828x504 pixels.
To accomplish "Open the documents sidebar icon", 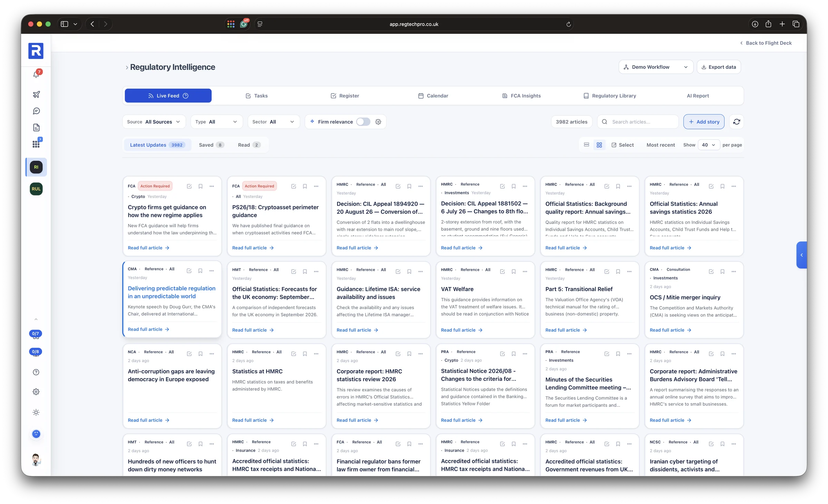I will tap(36, 128).
